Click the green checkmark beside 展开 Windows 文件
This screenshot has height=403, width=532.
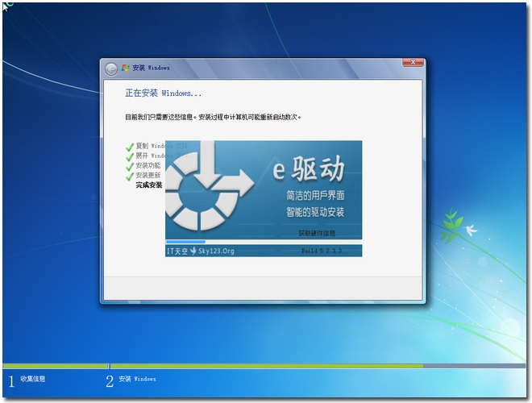130,156
